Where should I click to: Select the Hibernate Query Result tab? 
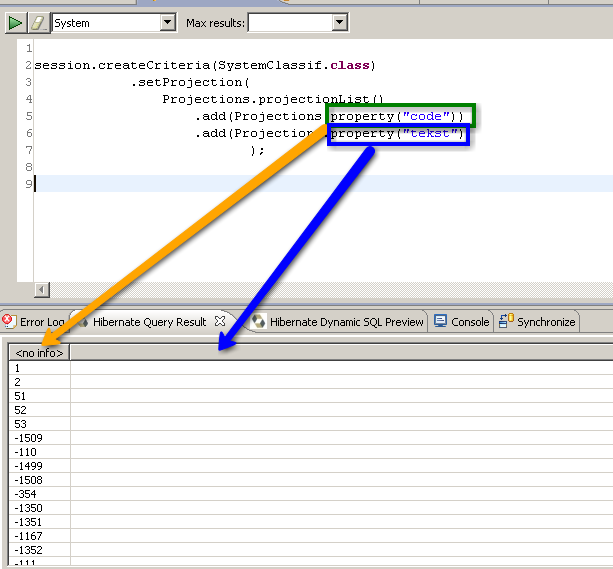(149, 322)
